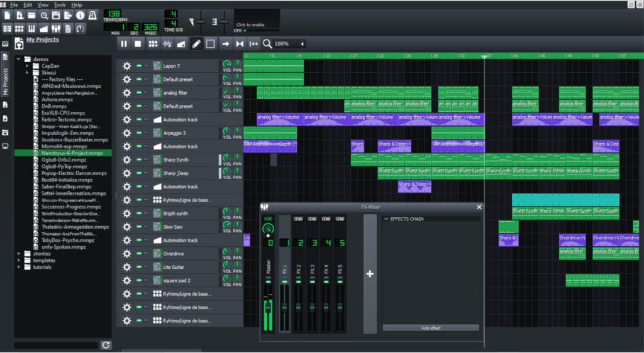Click the return-to-start behaviour icon

253,44
